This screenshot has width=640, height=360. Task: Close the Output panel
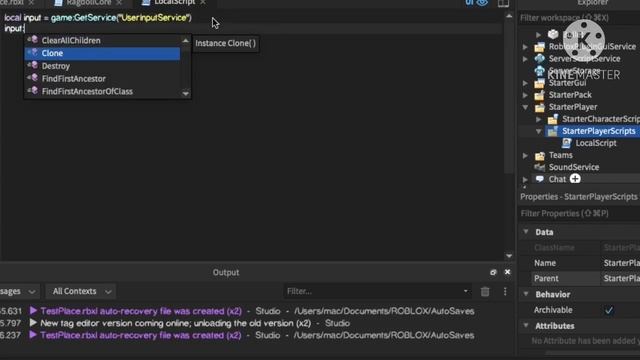click(x=507, y=272)
